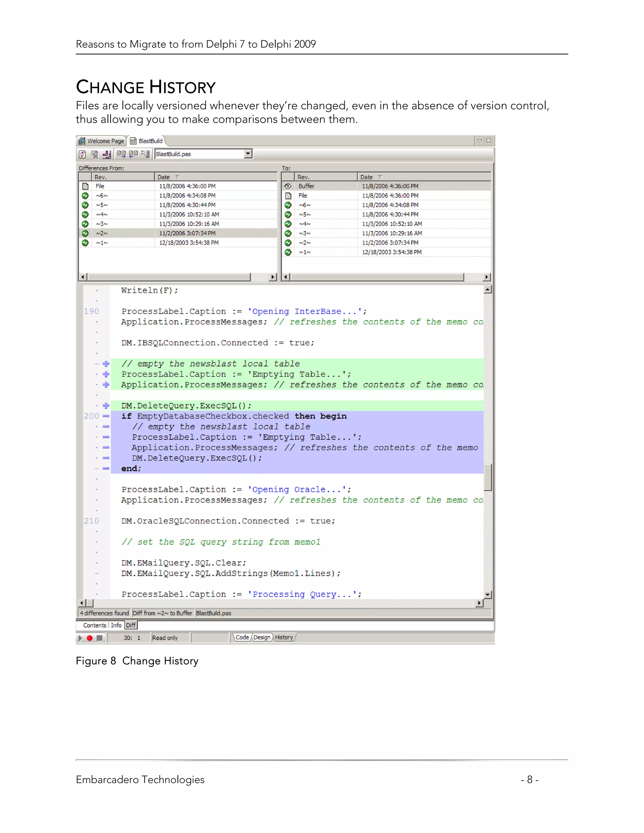The image size is (644, 833).
Task: Click the plus marker beside empty newsblast comment
Action: pyautogui.click(x=106, y=364)
